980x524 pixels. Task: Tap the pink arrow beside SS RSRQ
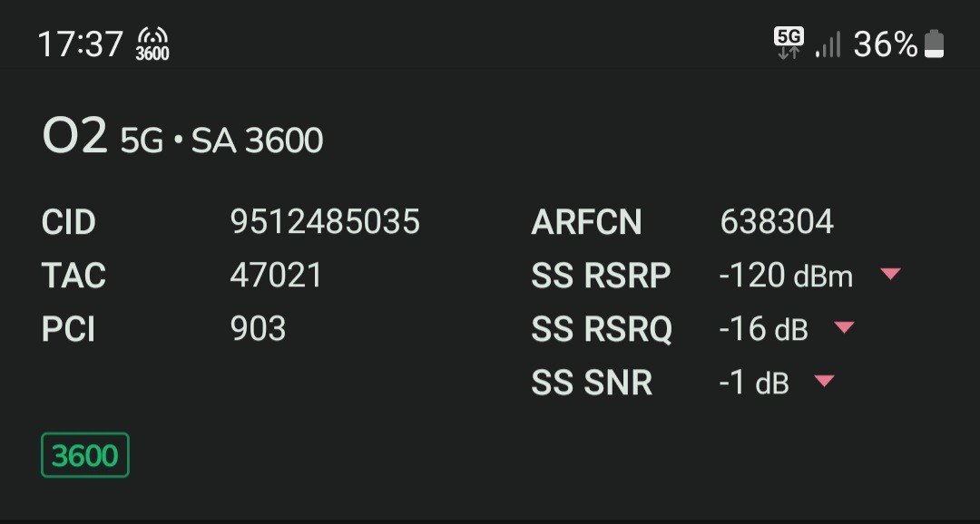[x=844, y=327]
